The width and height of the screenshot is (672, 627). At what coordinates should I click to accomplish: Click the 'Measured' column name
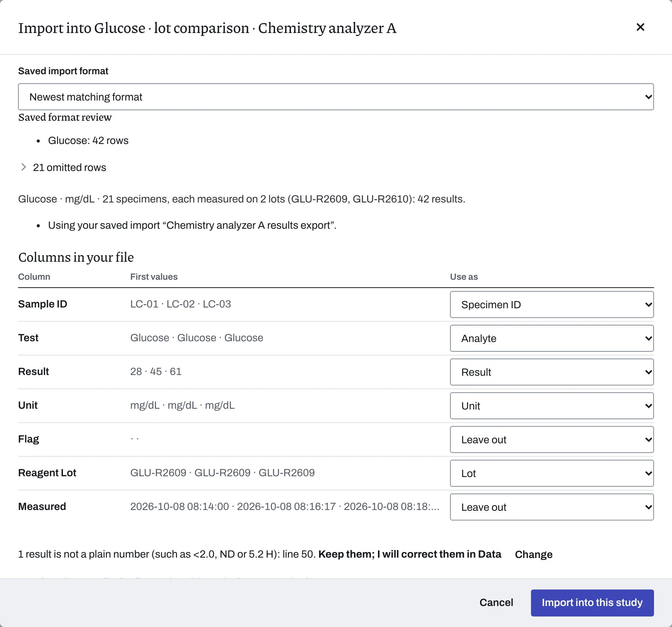tap(42, 507)
